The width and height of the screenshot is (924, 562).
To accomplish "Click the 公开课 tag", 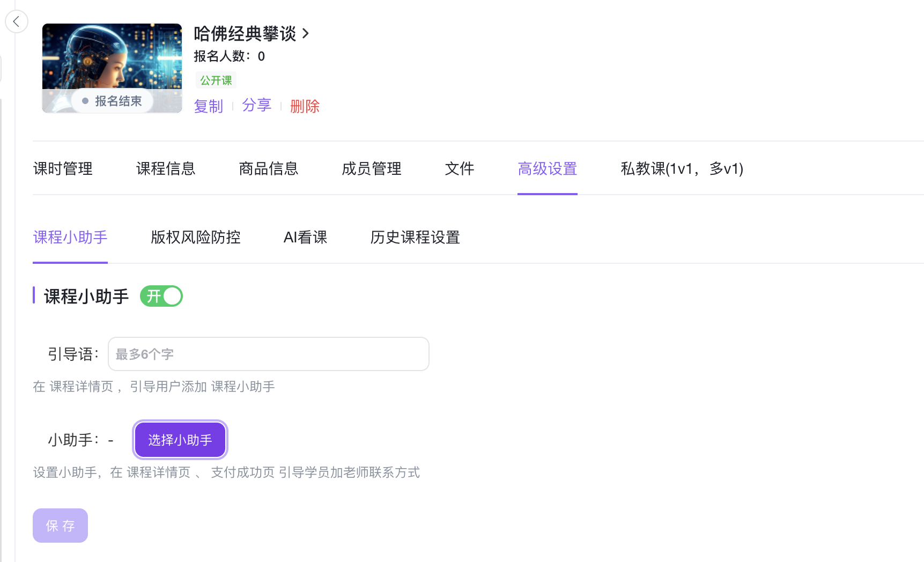I will pos(216,80).
